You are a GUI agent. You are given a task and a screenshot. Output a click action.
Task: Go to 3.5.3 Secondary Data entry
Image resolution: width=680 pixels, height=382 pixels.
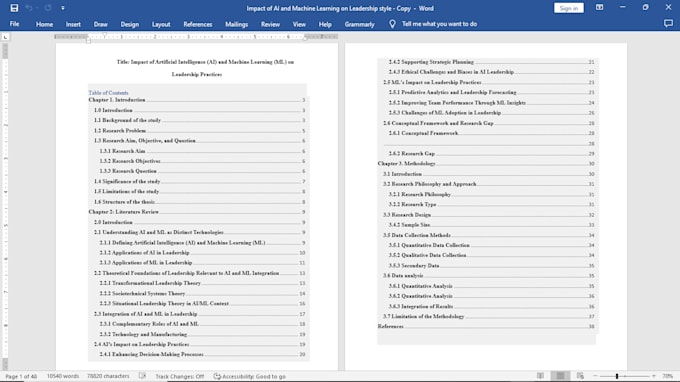[x=491, y=265]
